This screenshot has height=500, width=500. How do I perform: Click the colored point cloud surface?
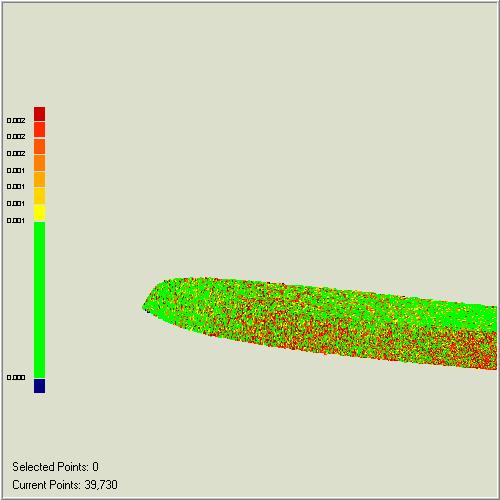coord(320,323)
